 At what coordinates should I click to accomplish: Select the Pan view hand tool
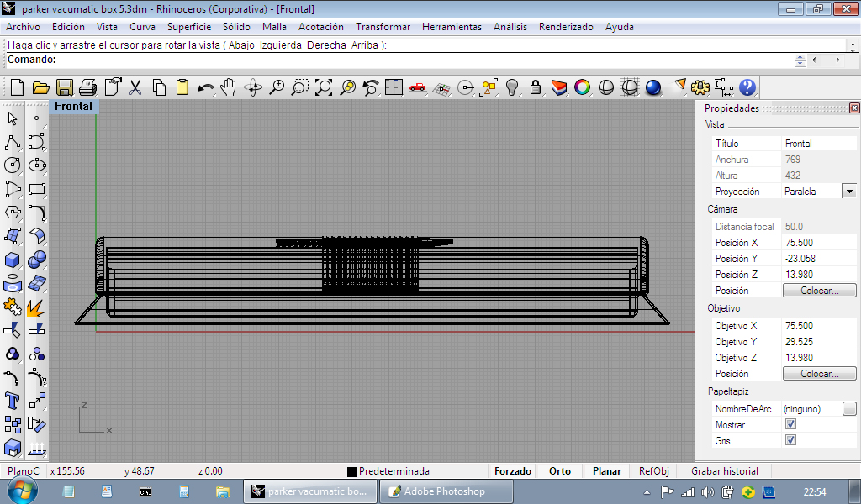coord(229,87)
